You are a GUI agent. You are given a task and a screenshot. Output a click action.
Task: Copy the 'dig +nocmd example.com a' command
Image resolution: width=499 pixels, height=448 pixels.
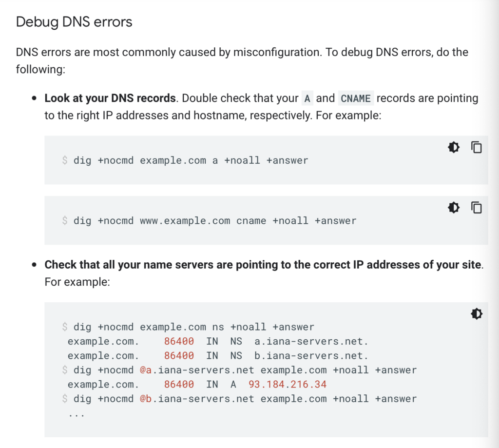(477, 147)
